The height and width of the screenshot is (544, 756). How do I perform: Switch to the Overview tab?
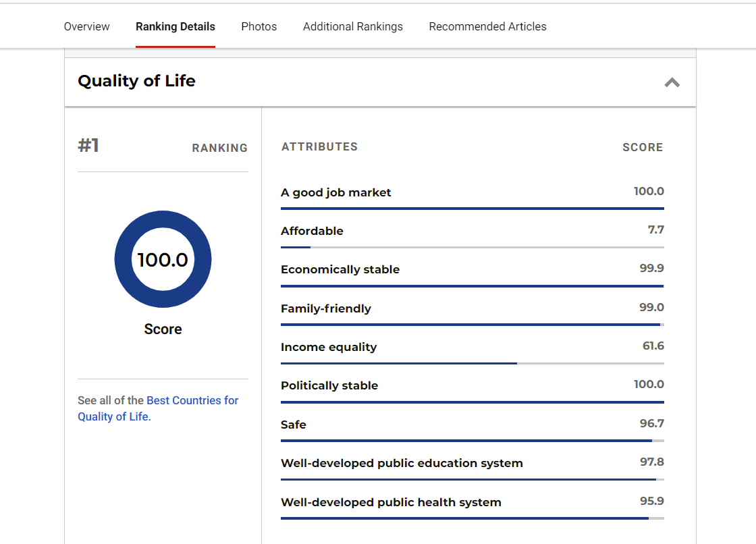(x=87, y=26)
